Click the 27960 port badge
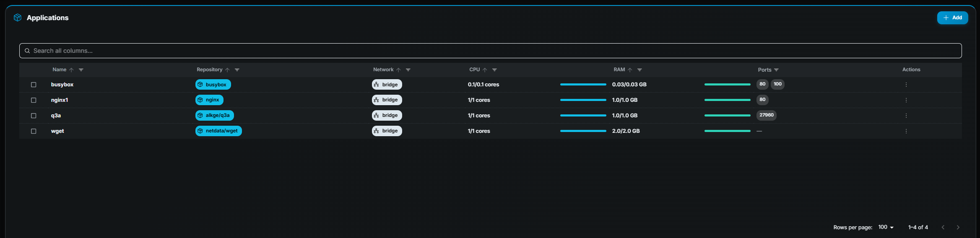This screenshot has width=980, height=238. pyautogui.click(x=766, y=115)
